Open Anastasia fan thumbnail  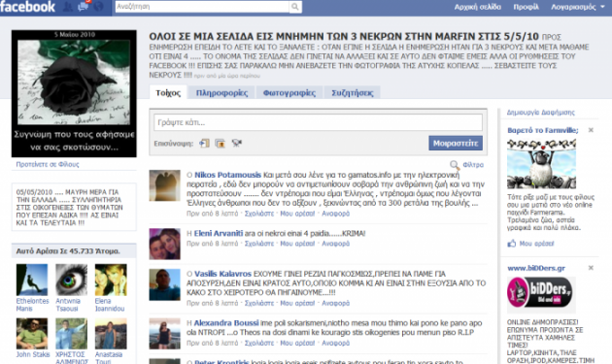(x=111, y=334)
